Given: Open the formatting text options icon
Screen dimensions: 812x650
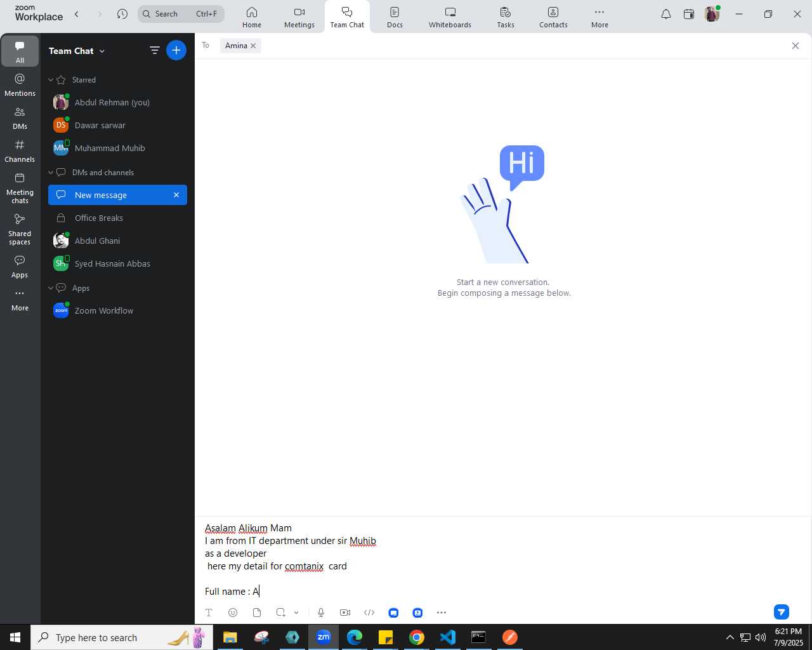Looking at the screenshot, I should click(209, 613).
